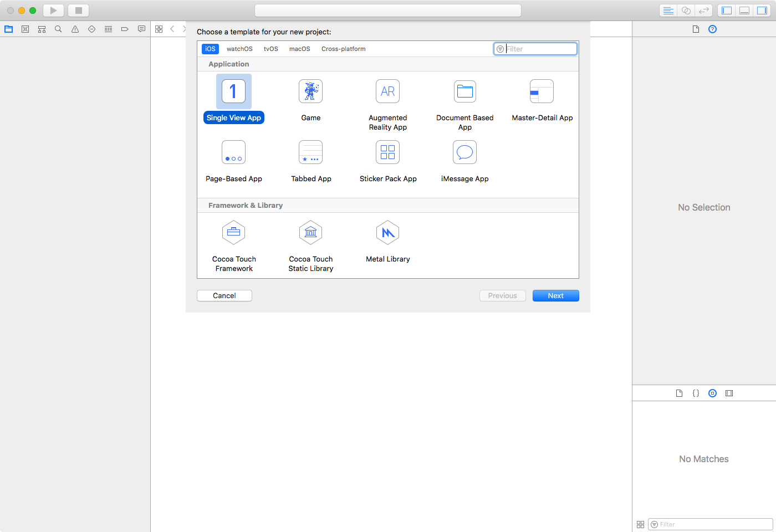Open the Issue navigator warning icon
Image resolution: width=776 pixels, height=532 pixels.
click(x=75, y=29)
